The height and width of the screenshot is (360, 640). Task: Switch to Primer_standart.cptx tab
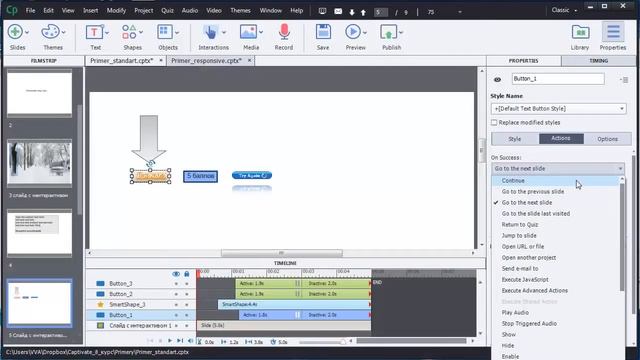[122, 60]
